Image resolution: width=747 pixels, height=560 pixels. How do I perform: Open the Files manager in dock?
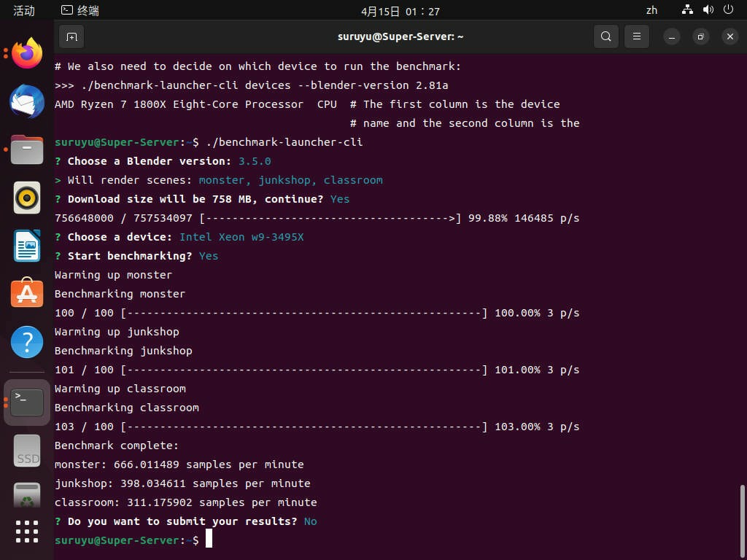coord(27,149)
